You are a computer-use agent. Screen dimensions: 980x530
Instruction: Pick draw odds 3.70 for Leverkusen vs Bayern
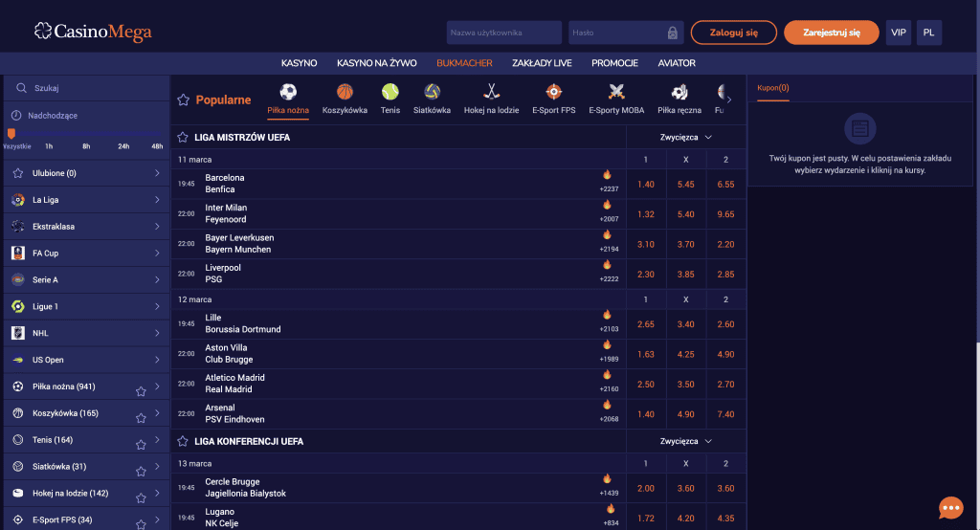[685, 244]
